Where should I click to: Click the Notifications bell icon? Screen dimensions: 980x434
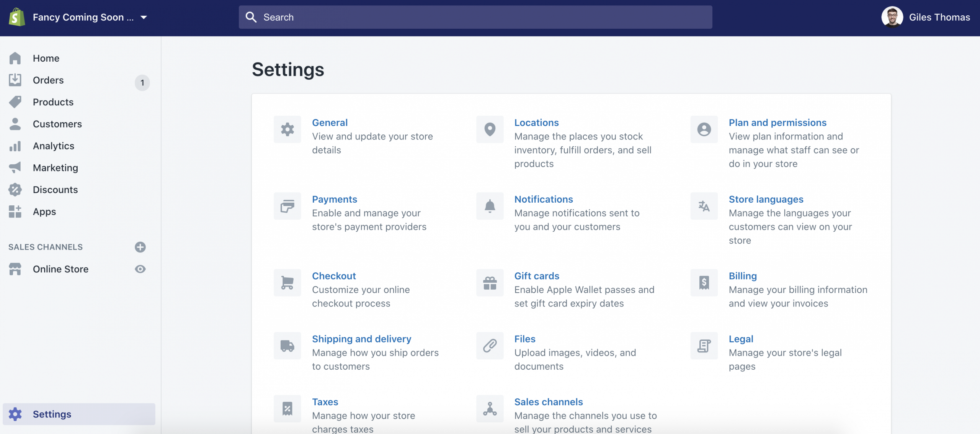tap(490, 206)
